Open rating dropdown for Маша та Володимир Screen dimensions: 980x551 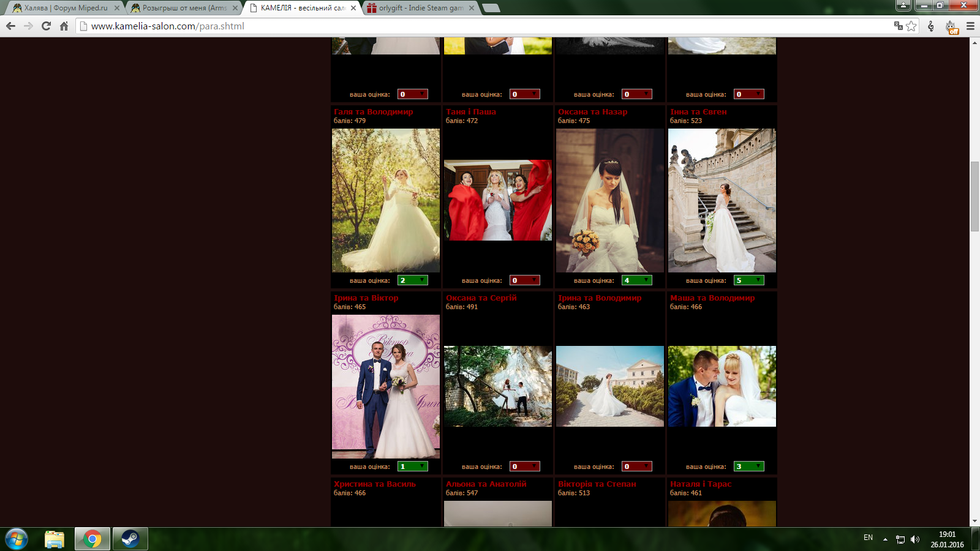[x=749, y=467]
